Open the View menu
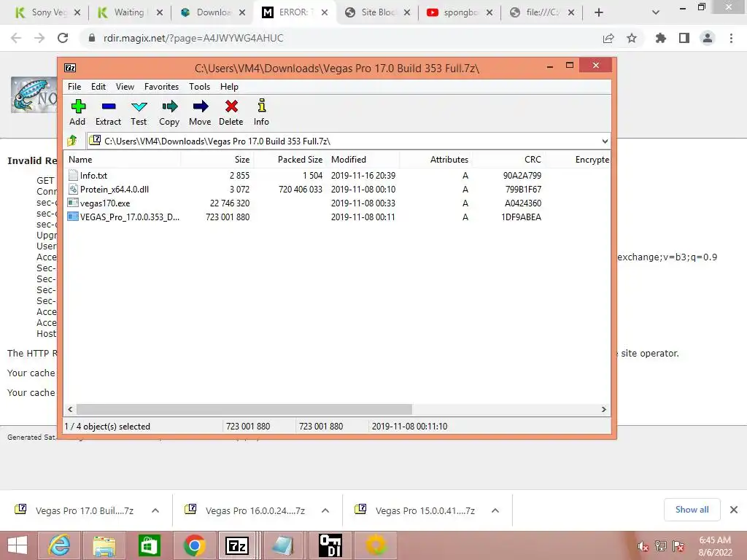The image size is (747, 560). 125,87
